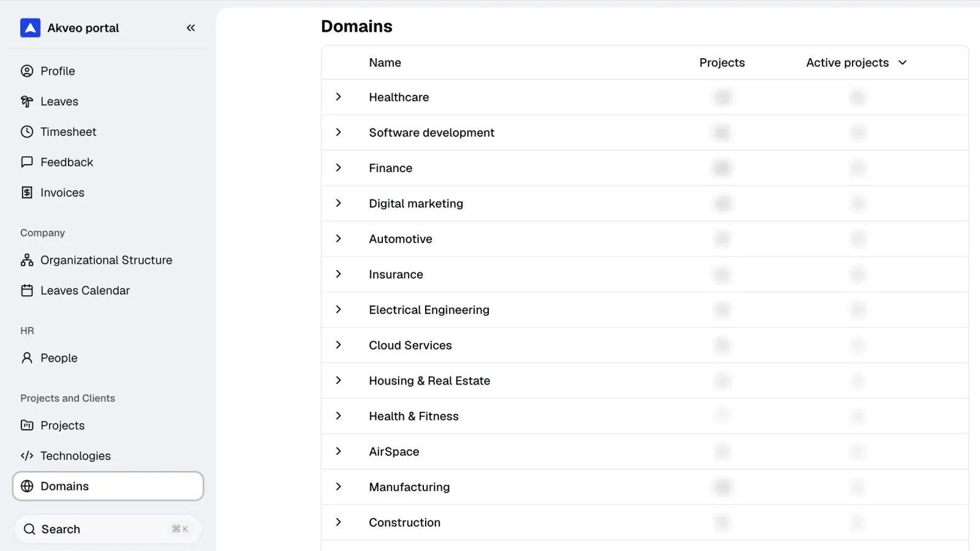This screenshot has height=551, width=980.
Task: Click the People person icon
Action: (27, 358)
